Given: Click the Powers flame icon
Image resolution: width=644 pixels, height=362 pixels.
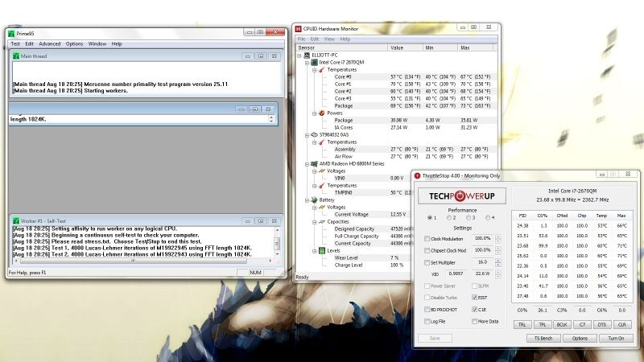Looking at the screenshot, I should 321,113.
